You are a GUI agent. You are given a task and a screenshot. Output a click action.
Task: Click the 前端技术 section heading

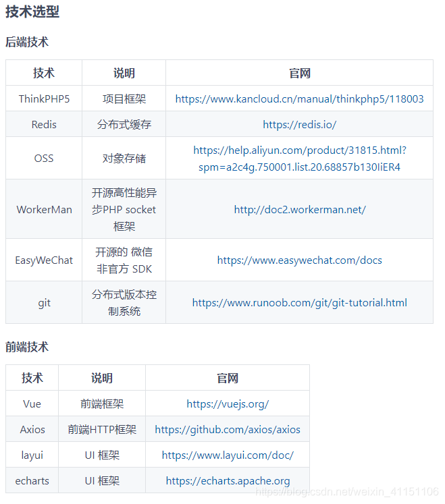[x=27, y=347]
